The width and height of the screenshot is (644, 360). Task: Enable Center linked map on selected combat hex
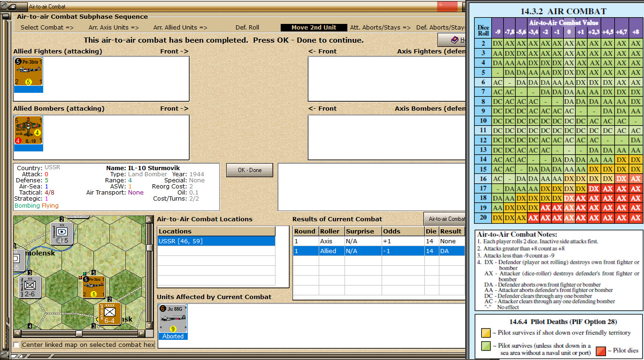click(x=16, y=345)
